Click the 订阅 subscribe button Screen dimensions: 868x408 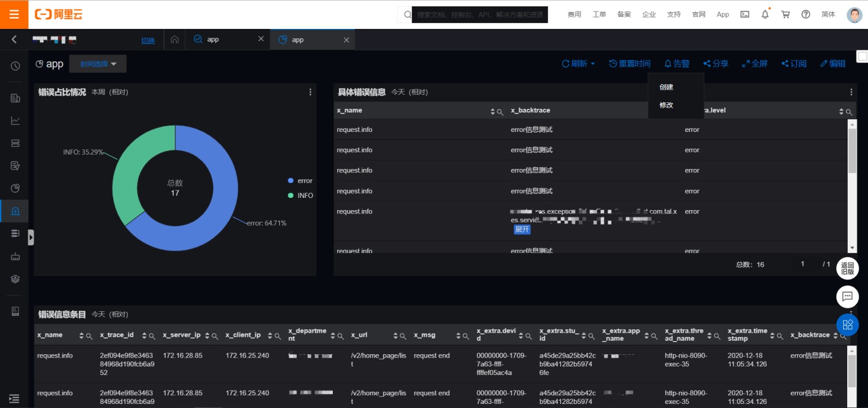(794, 64)
